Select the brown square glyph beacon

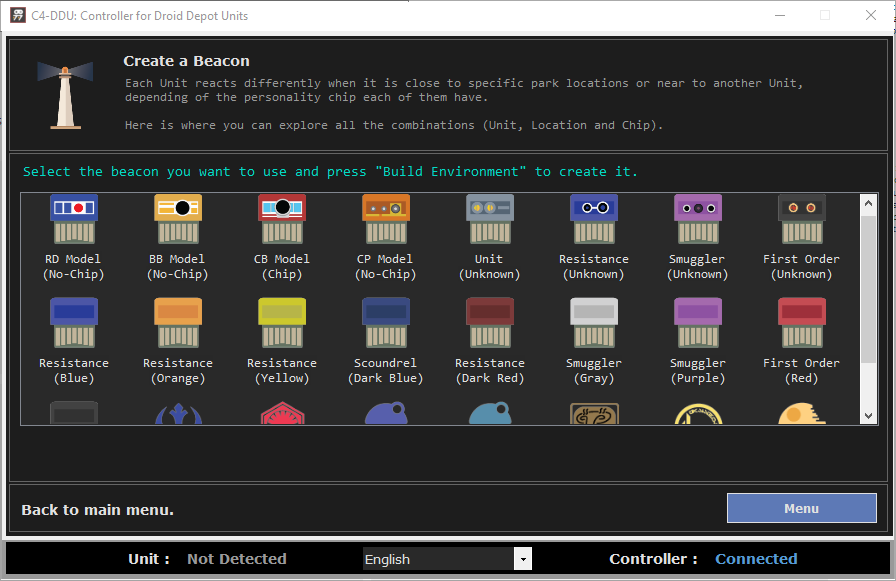click(594, 414)
